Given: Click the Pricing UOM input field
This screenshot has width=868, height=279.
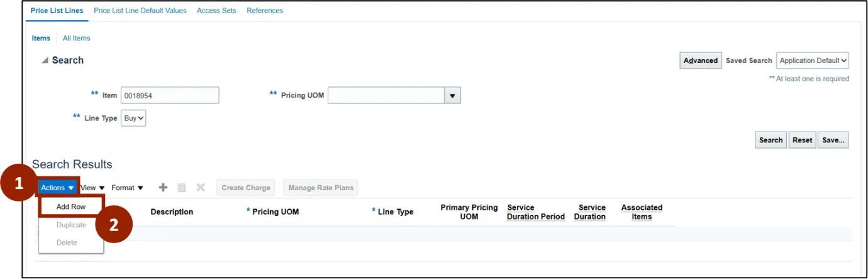Looking at the screenshot, I should pyautogui.click(x=386, y=96).
